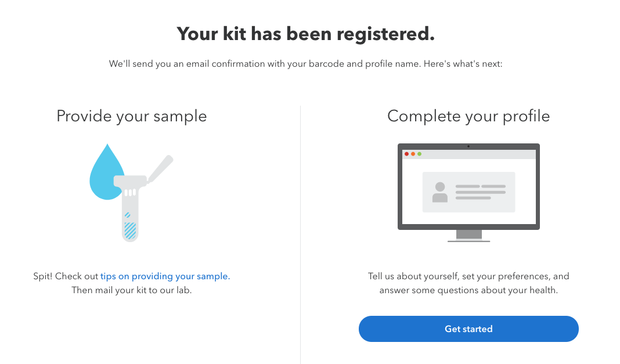Click the monitor stand illustration
The height and width of the screenshot is (364, 620).
pyautogui.click(x=468, y=235)
